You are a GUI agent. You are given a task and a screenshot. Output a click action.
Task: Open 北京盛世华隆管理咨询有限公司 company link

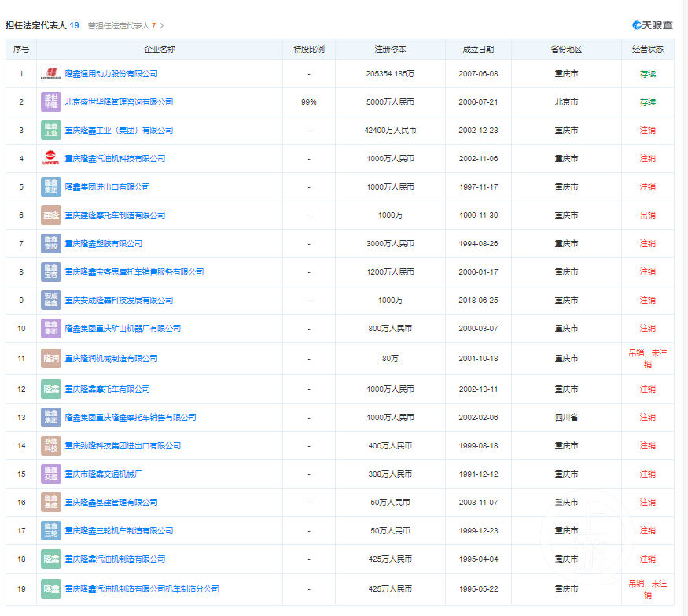119,101
